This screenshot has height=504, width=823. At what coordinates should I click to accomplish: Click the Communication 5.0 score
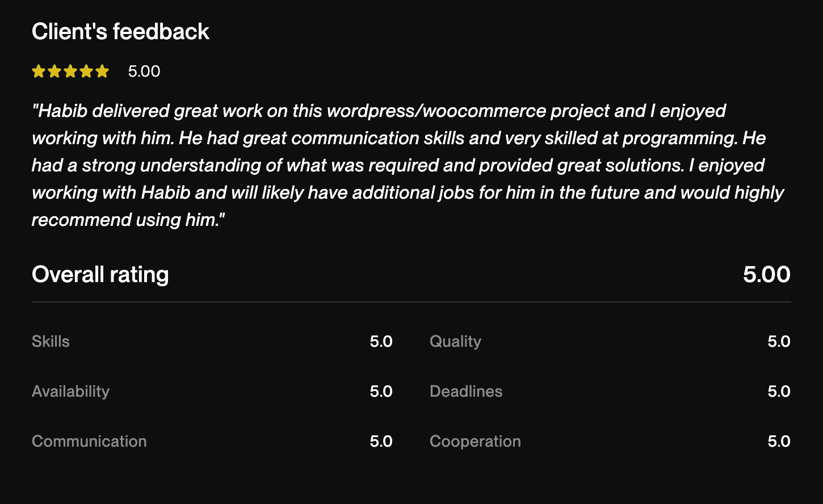coord(381,442)
